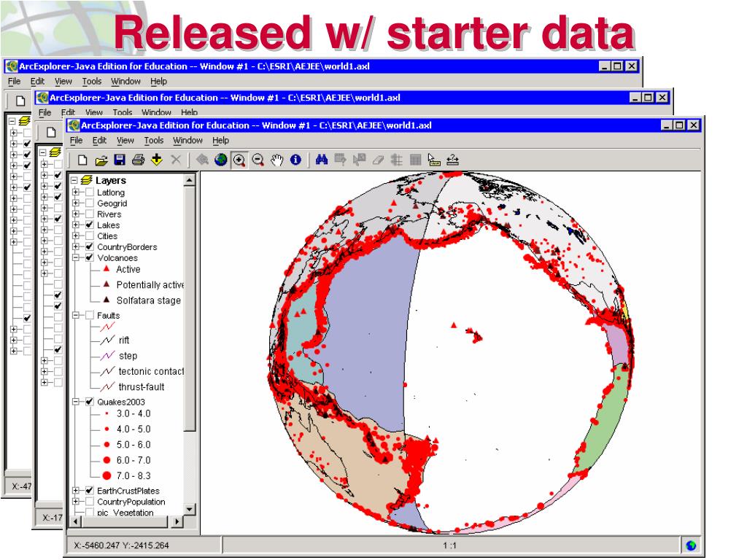Click the Remove Layer X icon
The image size is (747, 560).
pyautogui.click(x=176, y=160)
